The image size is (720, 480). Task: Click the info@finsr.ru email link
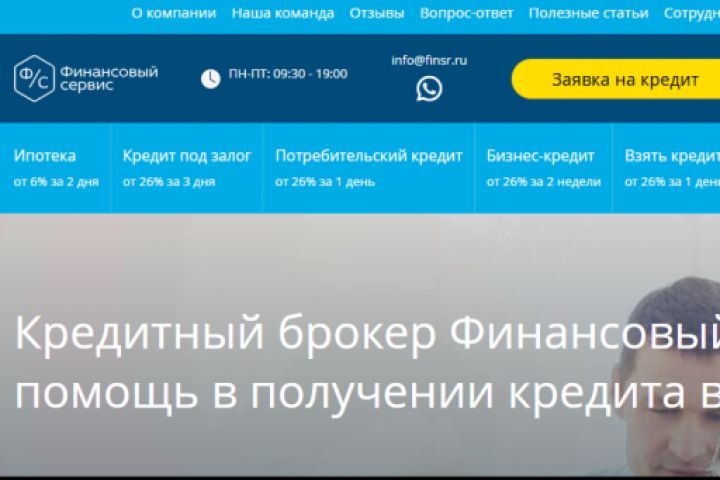(429, 61)
